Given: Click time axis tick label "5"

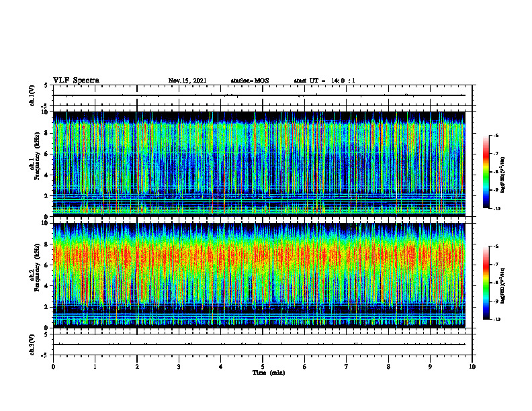Looking at the screenshot, I should point(263,367).
